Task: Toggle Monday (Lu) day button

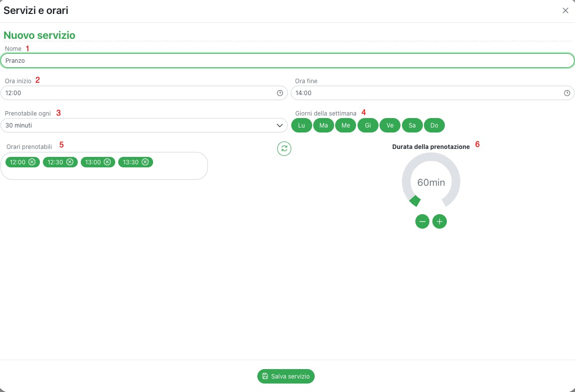Action: (301, 126)
